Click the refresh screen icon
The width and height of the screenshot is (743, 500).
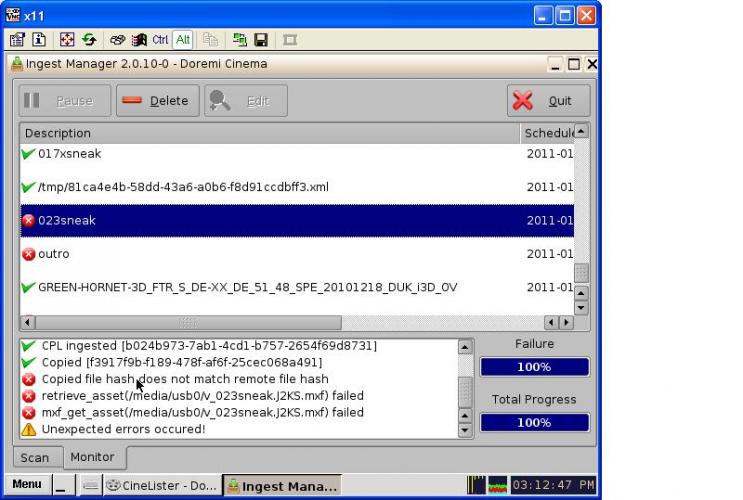click(x=87, y=40)
